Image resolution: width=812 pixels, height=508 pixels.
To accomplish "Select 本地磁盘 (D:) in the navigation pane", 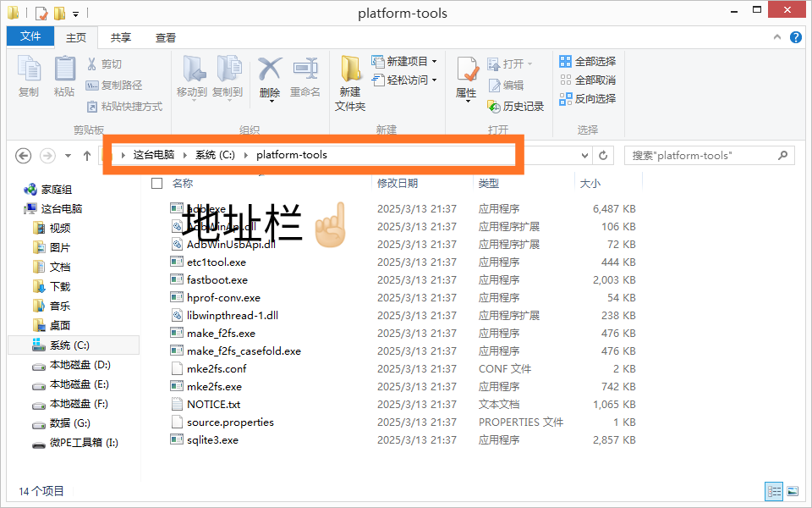I will 80,365.
